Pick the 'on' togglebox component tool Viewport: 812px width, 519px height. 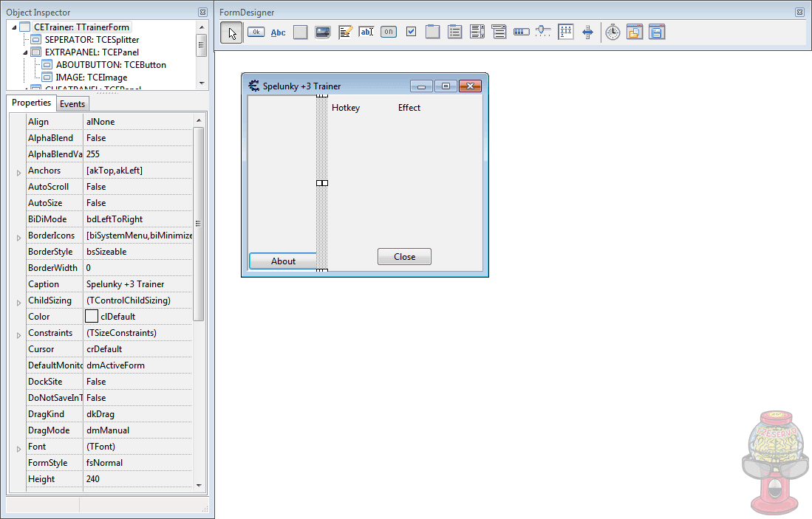point(388,32)
